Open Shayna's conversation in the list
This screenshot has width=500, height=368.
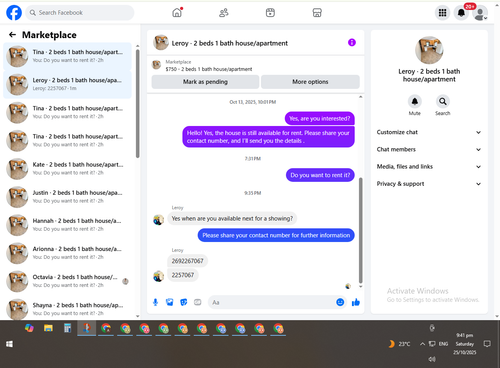pyautogui.click(x=67, y=309)
